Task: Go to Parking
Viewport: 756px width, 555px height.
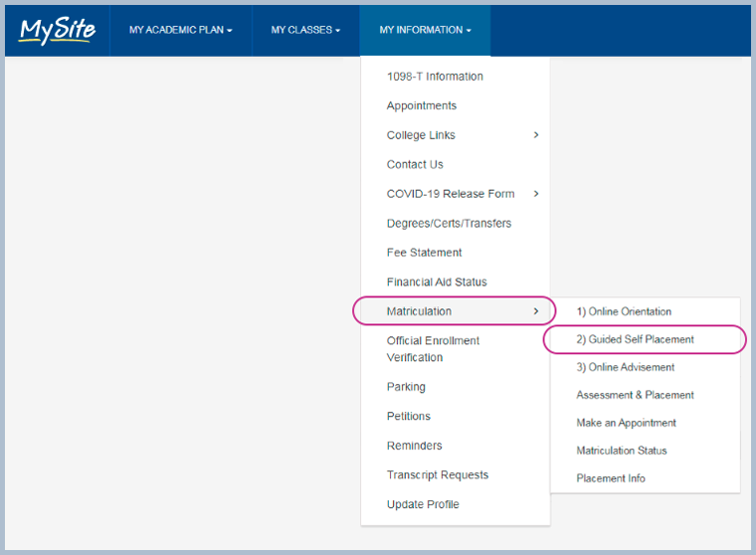Action: tap(406, 387)
